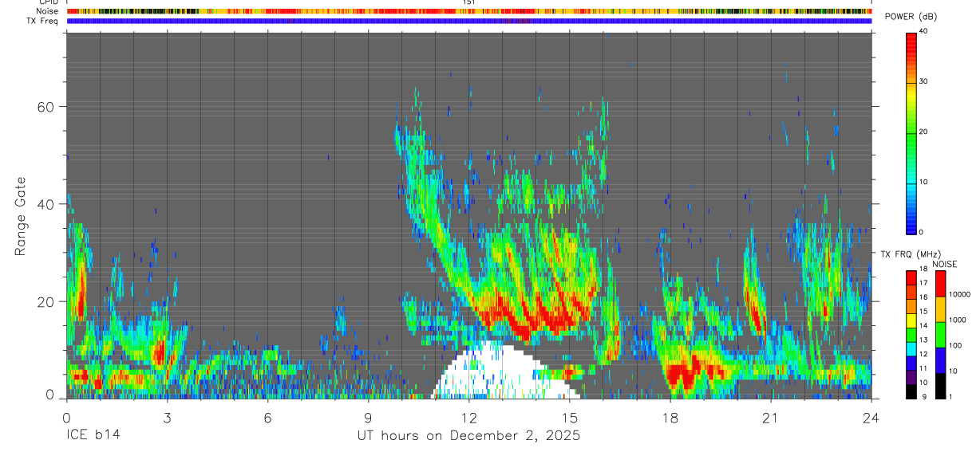980x452 pixels.
Task: Click the POWER (dB) legend title
Action: pyautogui.click(x=911, y=17)
